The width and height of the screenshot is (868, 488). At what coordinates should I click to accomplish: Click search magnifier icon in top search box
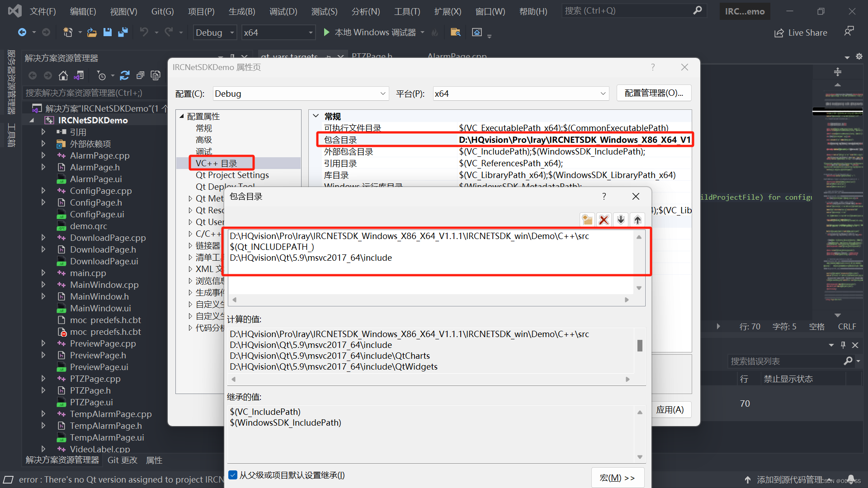[x=698, y=10]
